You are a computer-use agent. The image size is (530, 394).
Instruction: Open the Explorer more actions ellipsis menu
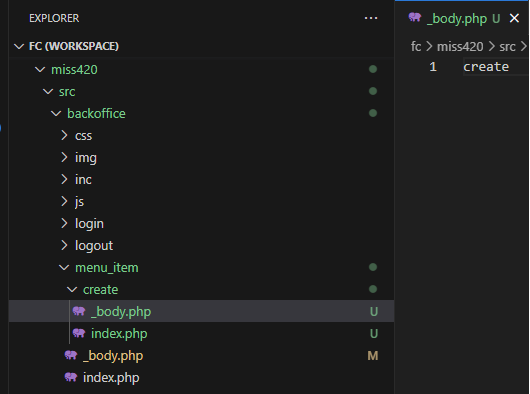371,18
